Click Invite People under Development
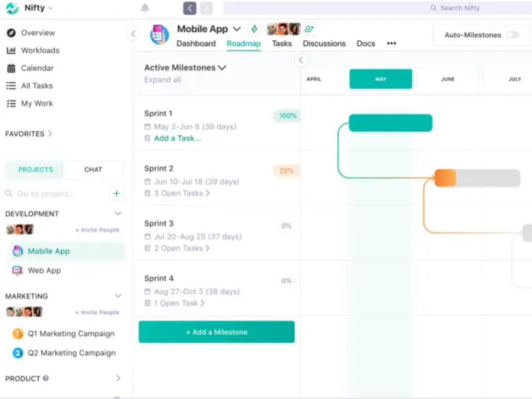The width and height of the screenshot is (532, 399). click(x=97, y=230)
